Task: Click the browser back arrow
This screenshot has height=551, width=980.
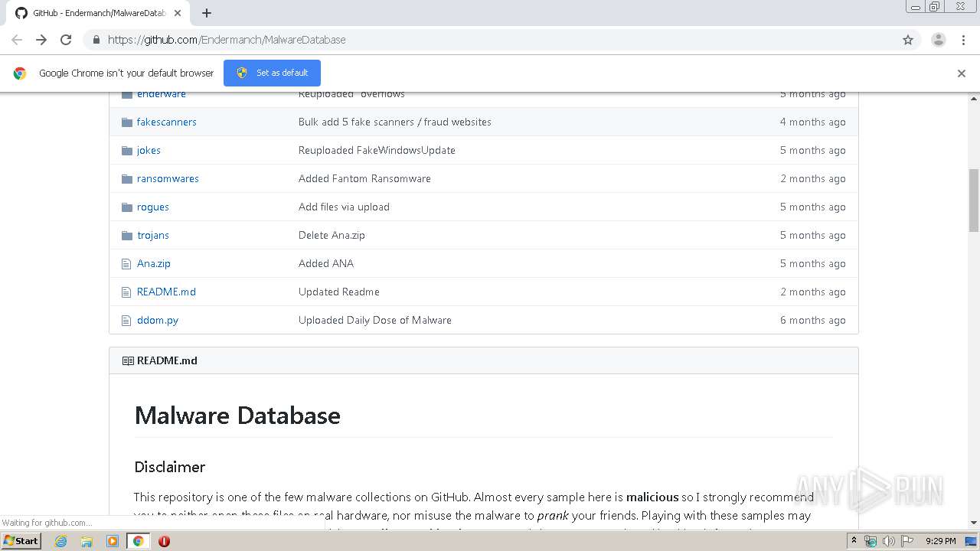Action: [x=17, y=40]
